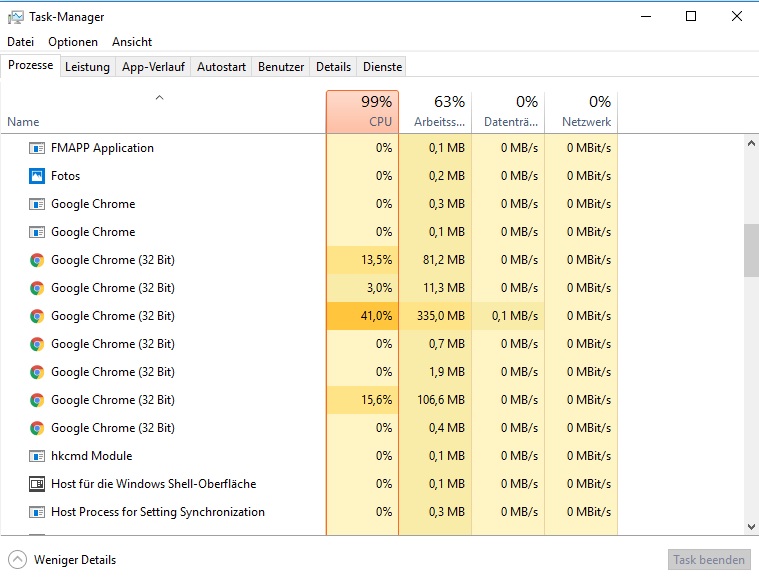Click the 0,1 MB/s disk value
Screen dimensions: 759x584
[515, 316]
